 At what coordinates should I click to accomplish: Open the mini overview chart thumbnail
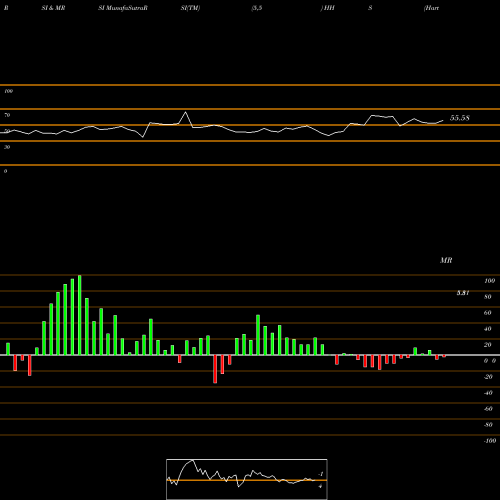[x=247, y=479]
